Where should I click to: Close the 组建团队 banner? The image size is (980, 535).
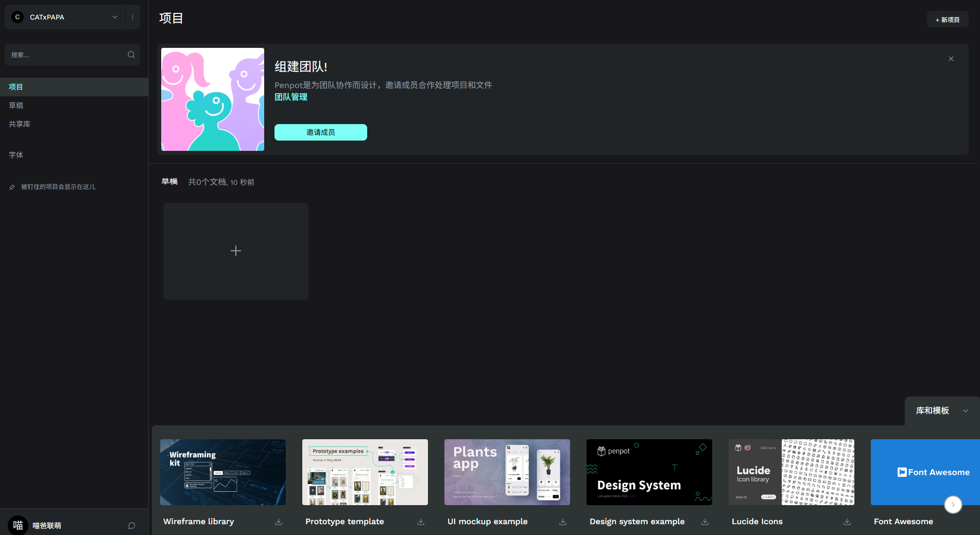[x=951, y=59]
